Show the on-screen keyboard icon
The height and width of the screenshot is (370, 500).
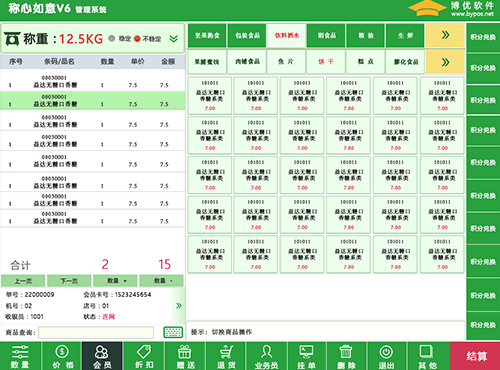(173, 332)
